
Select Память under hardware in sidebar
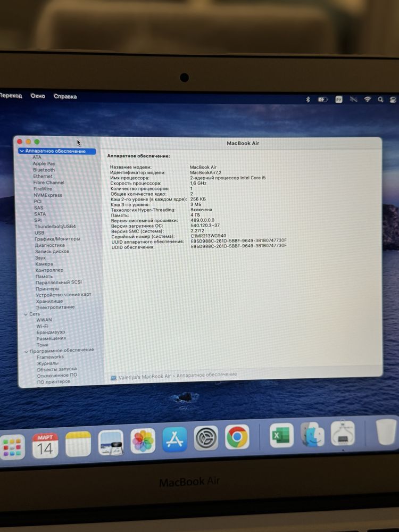click(x=44, y=276)
